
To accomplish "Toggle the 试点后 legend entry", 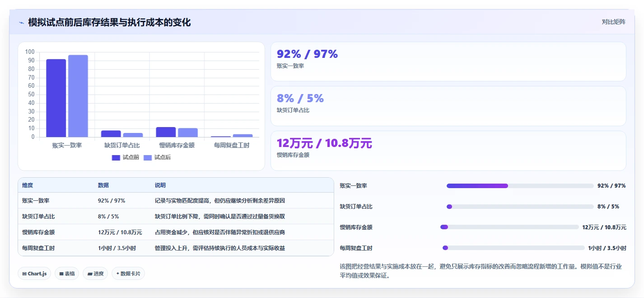I will [157, 157].
